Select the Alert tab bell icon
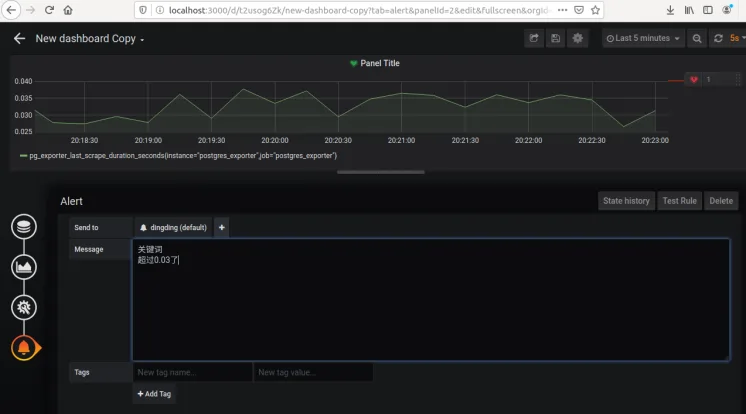Image resolution: width=746 pixels, height=414 pixels. pos(25,348)
